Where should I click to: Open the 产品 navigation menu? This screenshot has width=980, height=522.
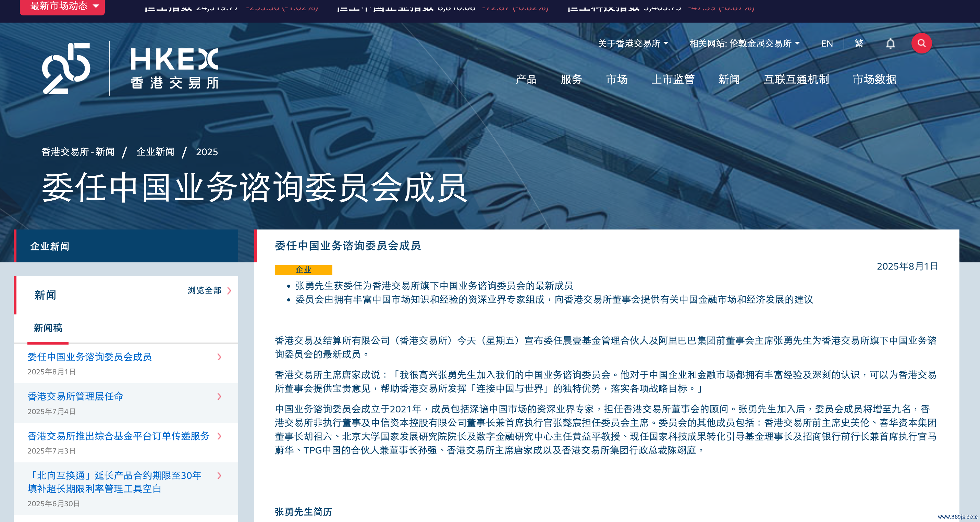pos(526,79)
